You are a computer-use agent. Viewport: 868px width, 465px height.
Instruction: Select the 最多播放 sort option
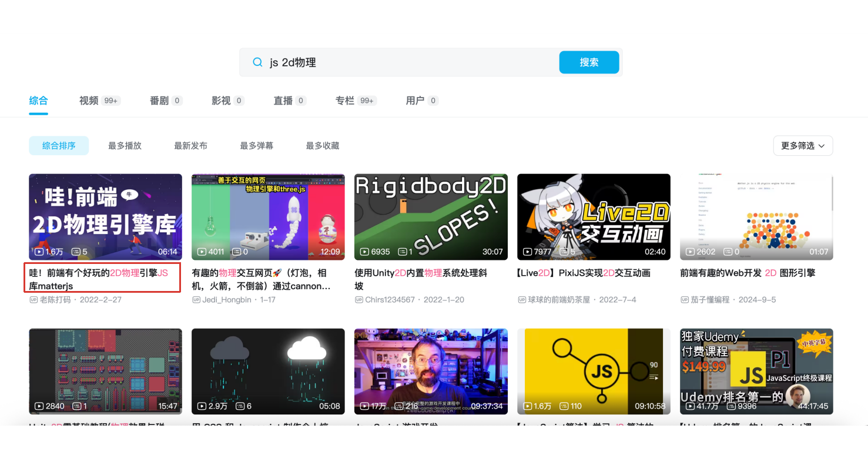[125, 146]
